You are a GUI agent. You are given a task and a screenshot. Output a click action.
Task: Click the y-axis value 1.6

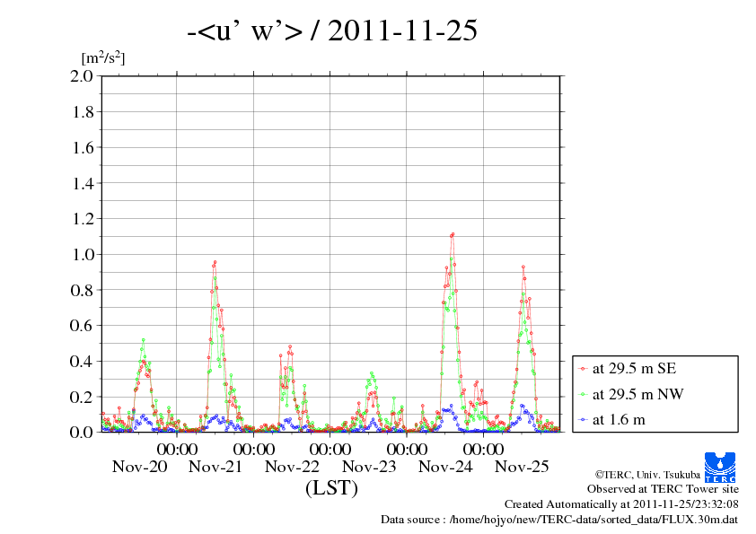pyautogui.click(x=83, y=147)
